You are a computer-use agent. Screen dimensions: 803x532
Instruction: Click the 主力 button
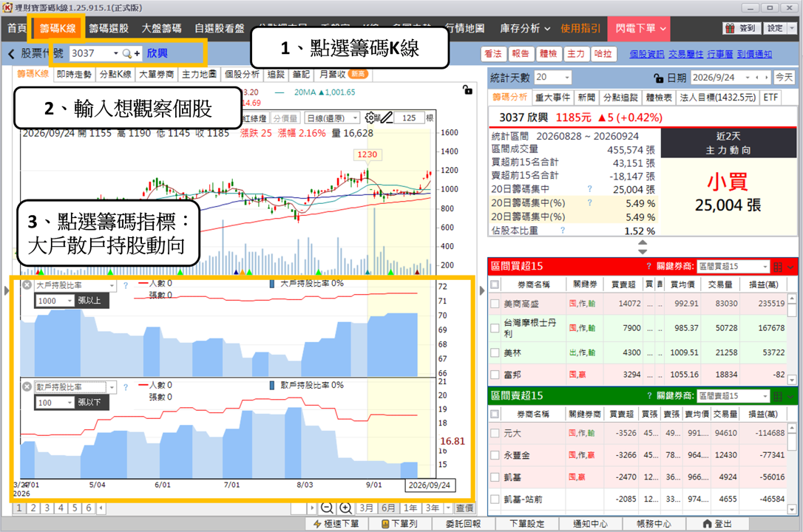coord(575,54)
